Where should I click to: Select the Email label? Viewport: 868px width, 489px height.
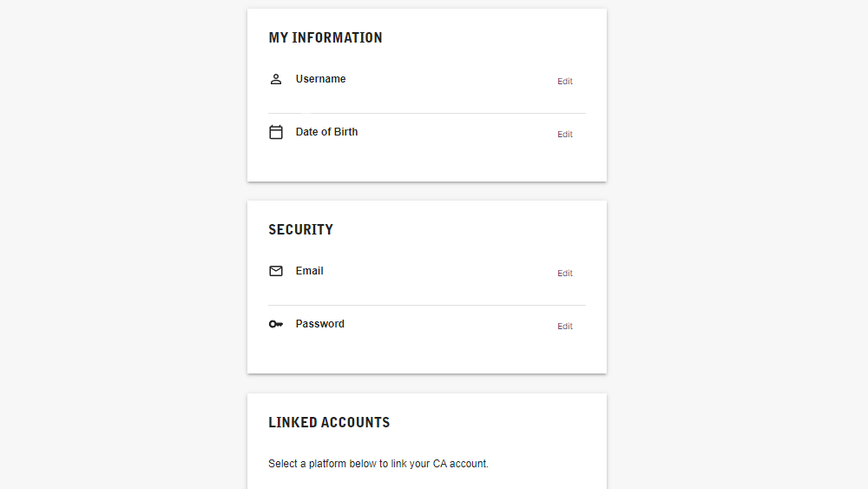[x=310, y=271]
